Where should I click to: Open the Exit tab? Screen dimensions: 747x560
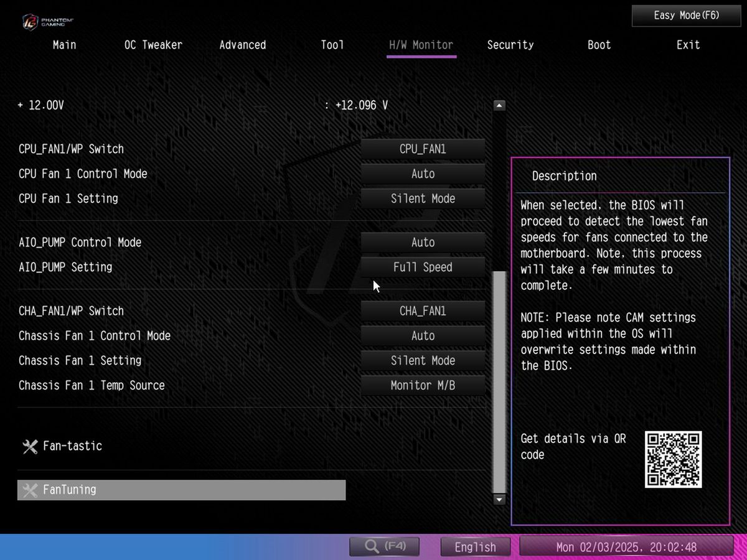[688, 45]
